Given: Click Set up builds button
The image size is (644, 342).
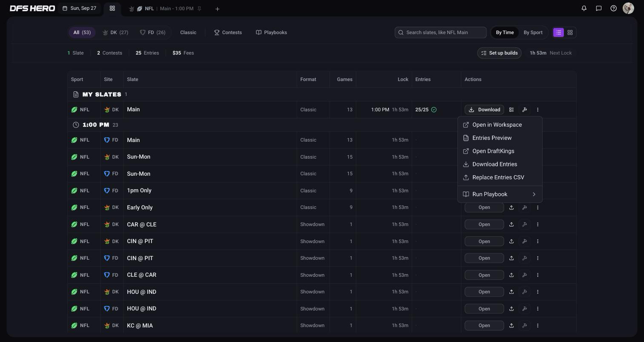Looking at the screenshot, I should pos(499,53).
